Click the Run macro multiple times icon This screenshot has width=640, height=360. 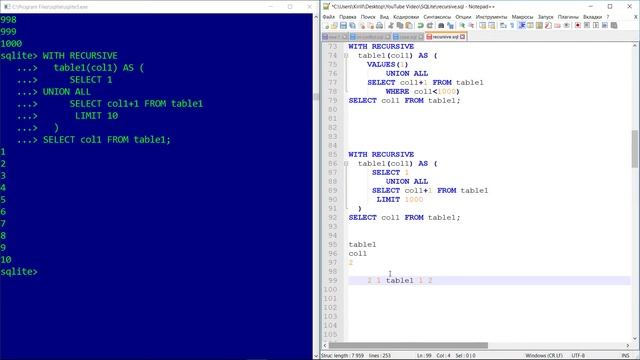(x=605, y=25)
